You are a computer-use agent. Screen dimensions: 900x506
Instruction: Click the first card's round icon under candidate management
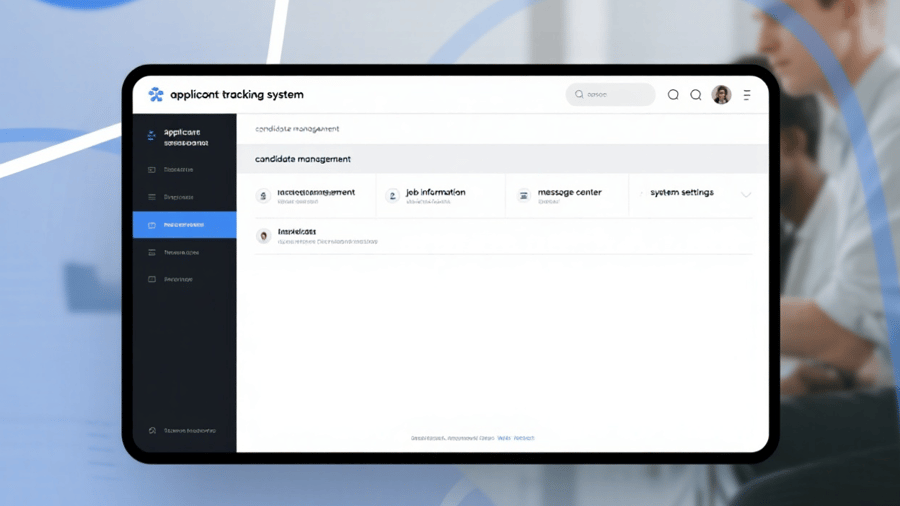click(263, 196)
